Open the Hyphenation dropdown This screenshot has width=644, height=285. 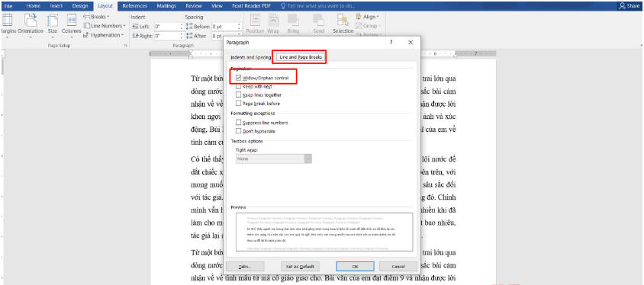pos(104,35)
